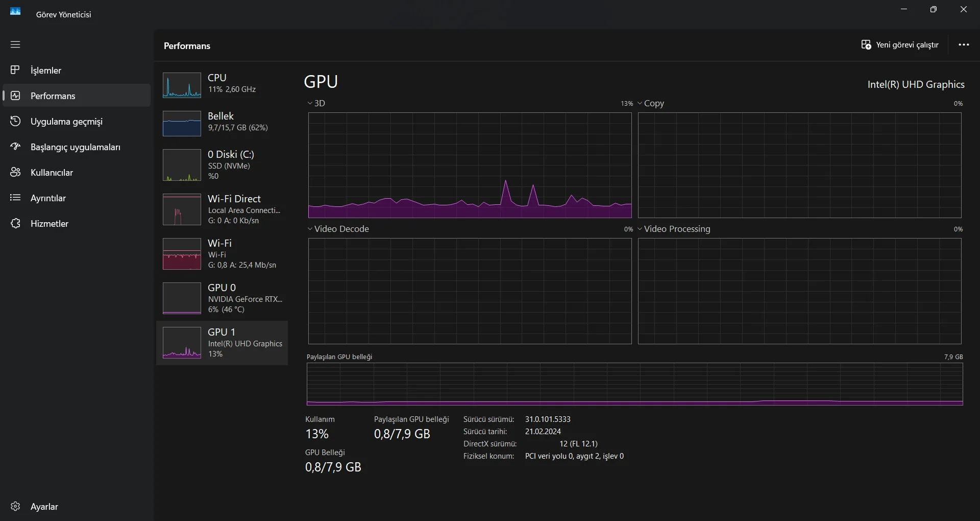Open Ayarlar settings gear icon
This screenshot has width=980, height=521.
pos(15,506)
